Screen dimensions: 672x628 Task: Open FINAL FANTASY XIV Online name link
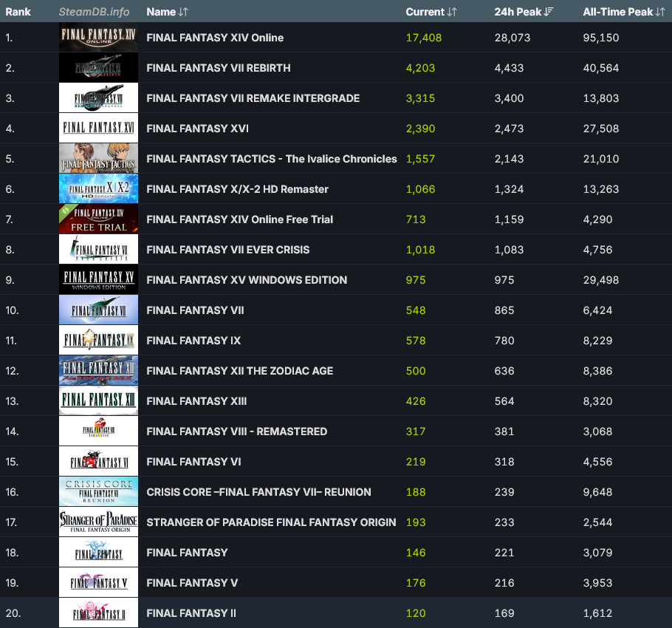215,38
